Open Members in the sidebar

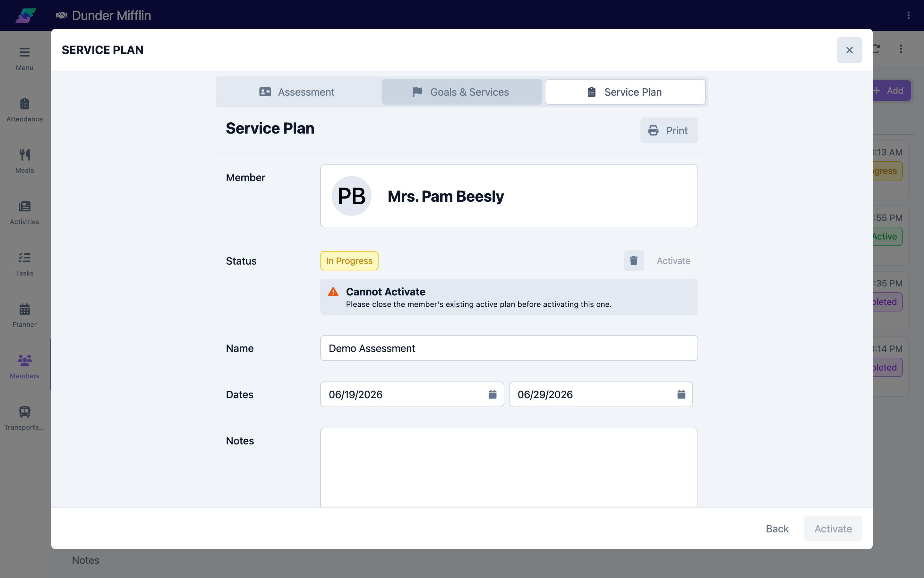[x=24, y=367]
